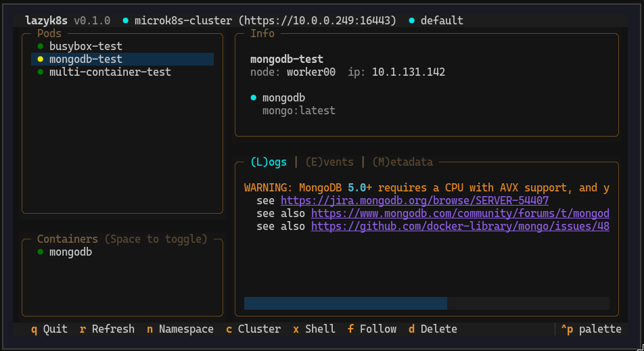The image size is (644, 351).
Task: Click Delete in the footer
Action: 433,329
